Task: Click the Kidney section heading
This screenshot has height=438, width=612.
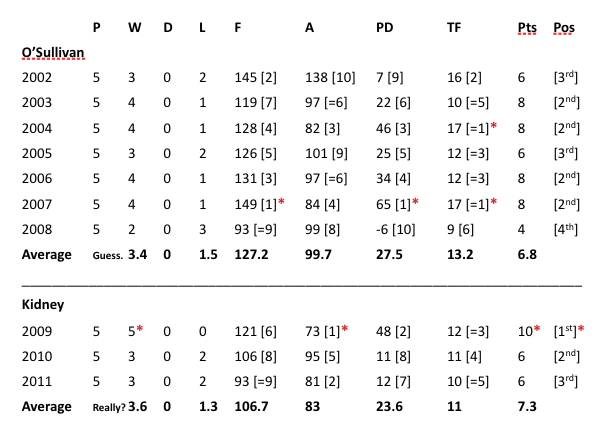Action: point(42,301)
